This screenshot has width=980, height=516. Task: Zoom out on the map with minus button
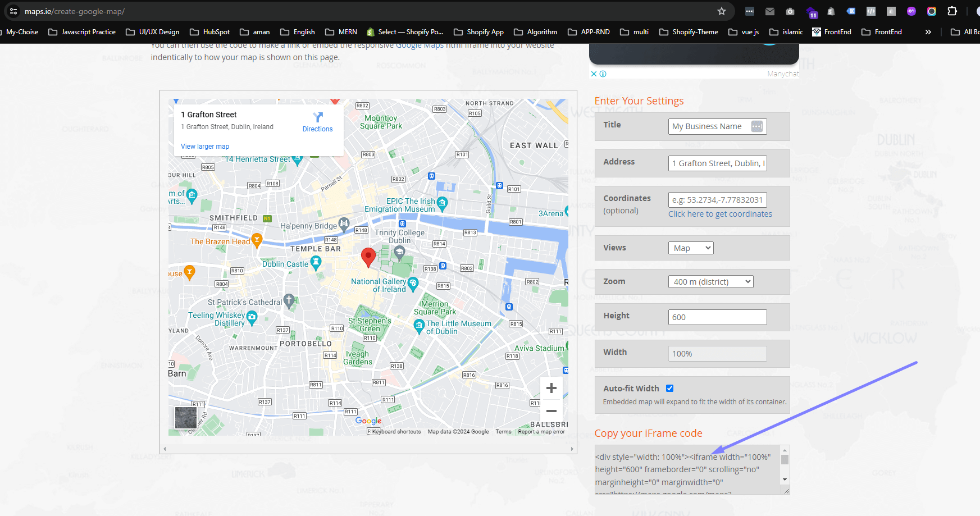(551, 411)
